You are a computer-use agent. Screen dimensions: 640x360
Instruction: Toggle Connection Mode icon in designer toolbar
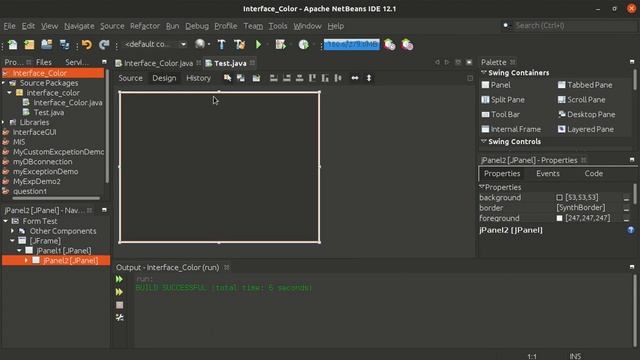241,78
